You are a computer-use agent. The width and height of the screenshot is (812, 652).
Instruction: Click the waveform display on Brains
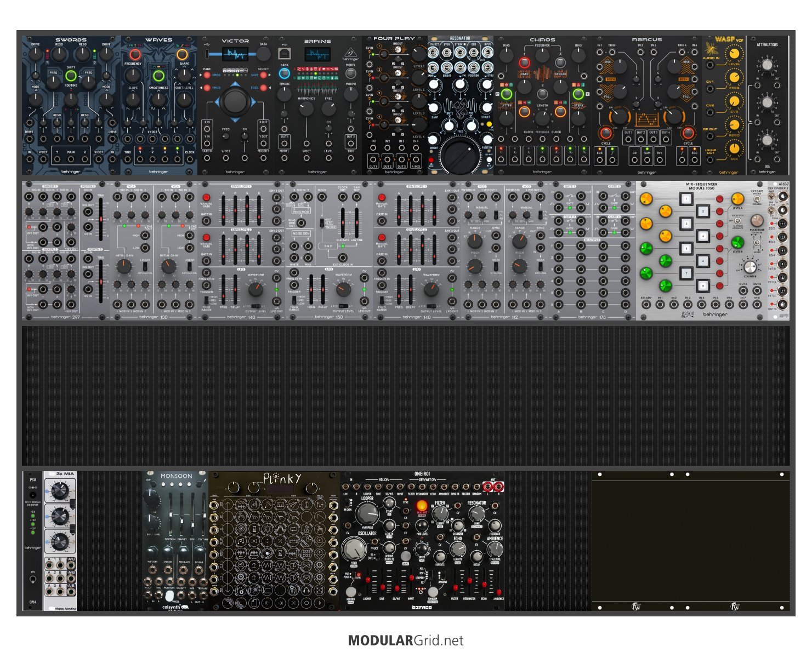pyautogui.click(x=317, y=54)
